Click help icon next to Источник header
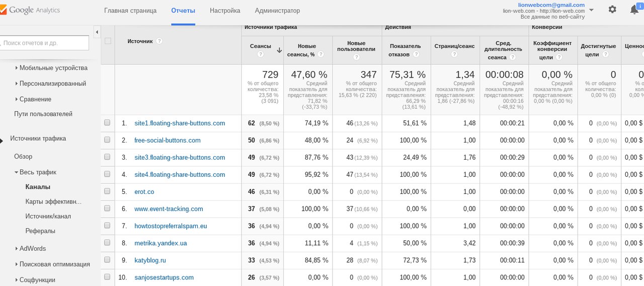 (159, 41)
